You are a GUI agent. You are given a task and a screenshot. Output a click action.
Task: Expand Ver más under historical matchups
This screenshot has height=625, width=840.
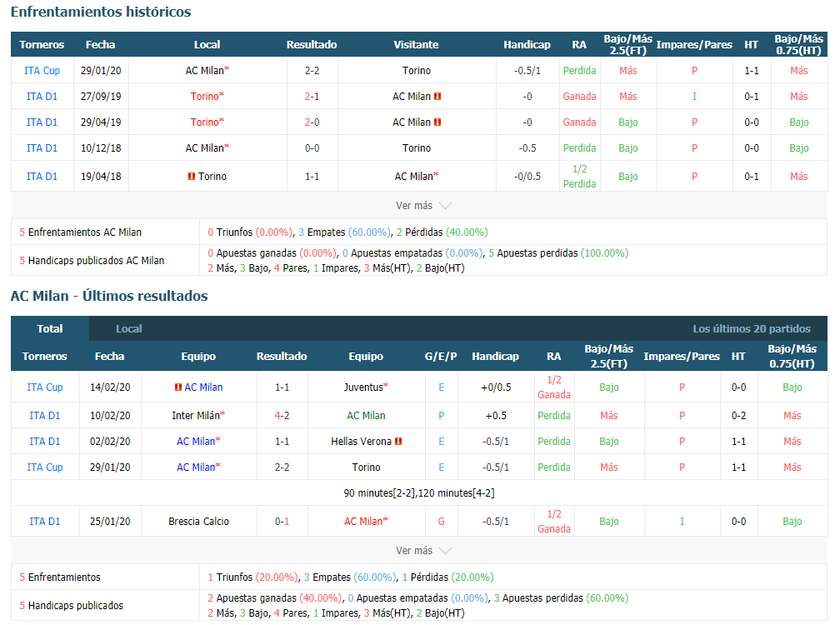tap(423, 206)
